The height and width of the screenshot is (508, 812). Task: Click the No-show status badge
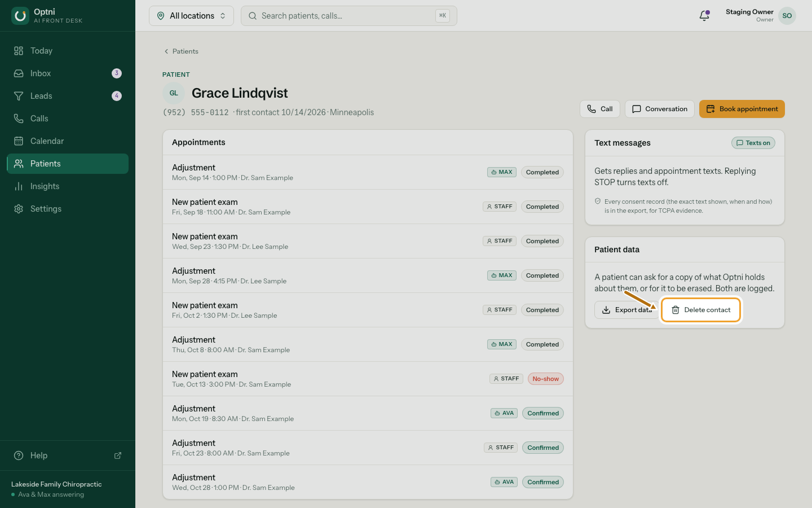[546, 379]
